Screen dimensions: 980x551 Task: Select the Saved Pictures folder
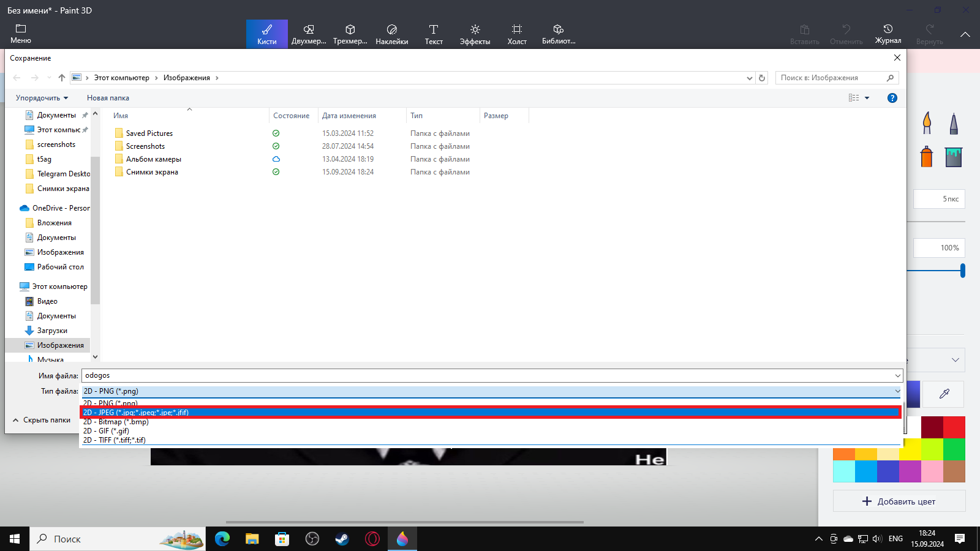(x=149, y=133)
